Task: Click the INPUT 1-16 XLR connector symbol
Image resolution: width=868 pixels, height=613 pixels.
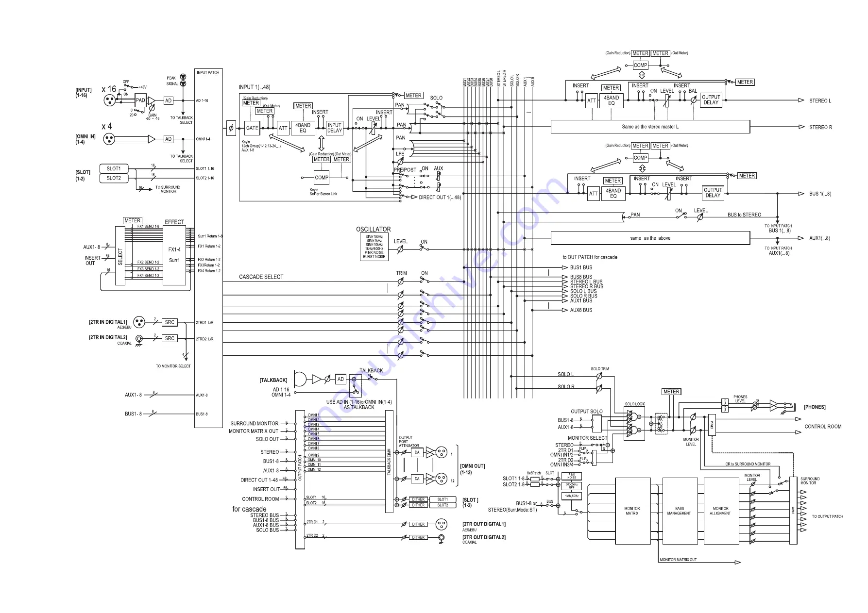Action: tap(110, 100)
